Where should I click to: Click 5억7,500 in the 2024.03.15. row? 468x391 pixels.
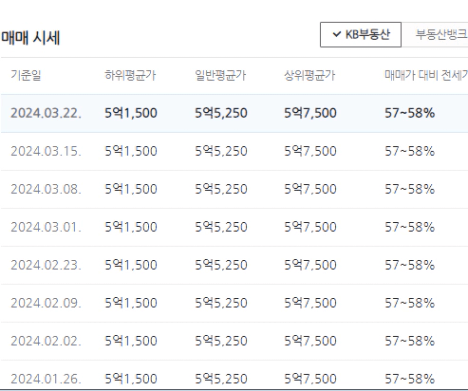pos(310,151)
